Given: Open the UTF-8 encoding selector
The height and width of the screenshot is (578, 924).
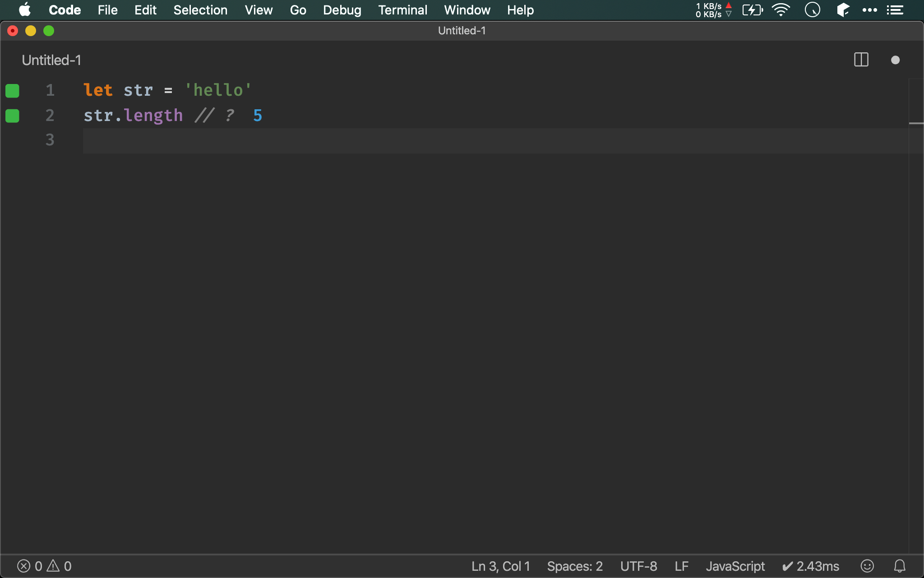Looking at the screenshot, I should [638, 566].
